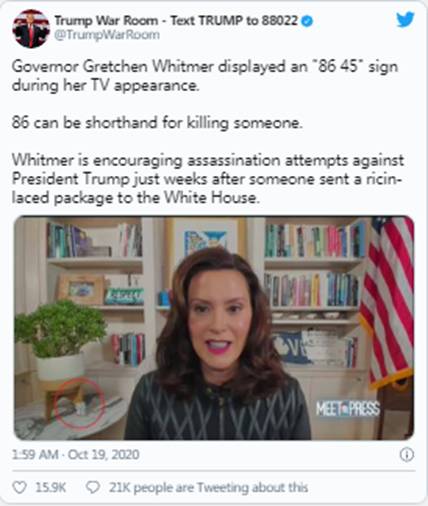The image size is (428, 506).
Task: Click the framed picture on the bookshelf
Action: pos(82,290)
